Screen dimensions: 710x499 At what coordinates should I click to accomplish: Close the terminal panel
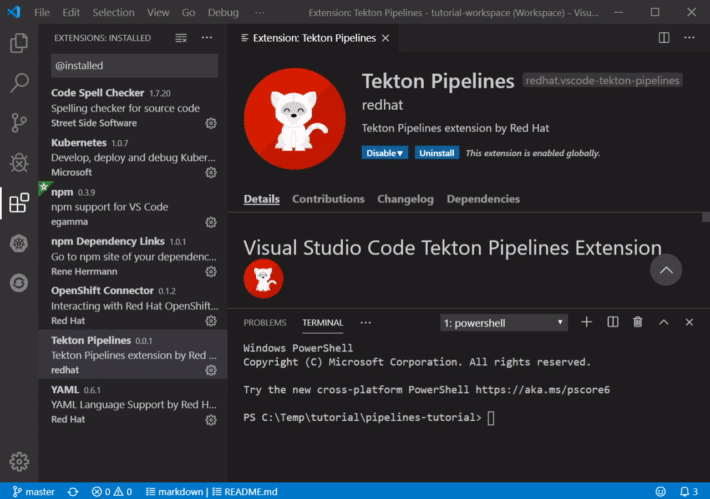(689, 322)
